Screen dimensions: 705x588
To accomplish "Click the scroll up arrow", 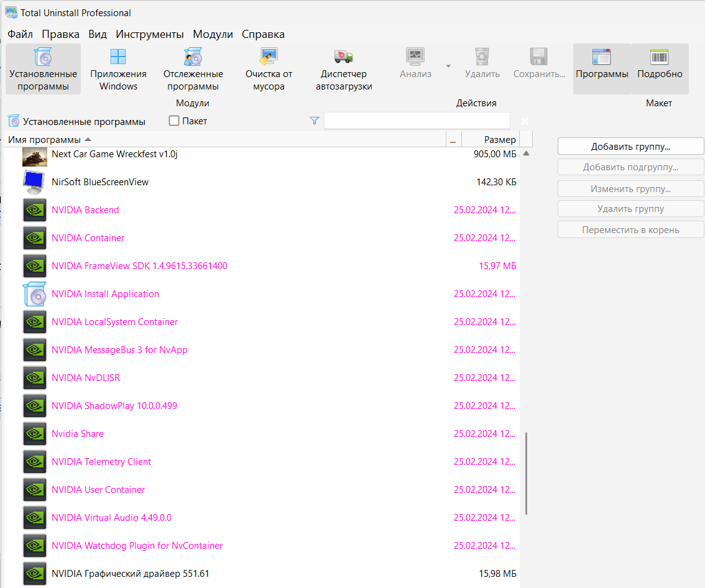I will 526,154.
